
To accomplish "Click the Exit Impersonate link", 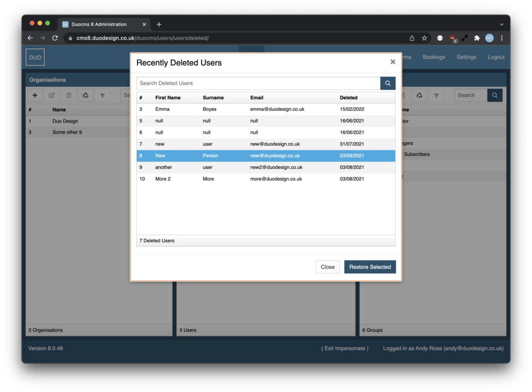I will 345,348.
